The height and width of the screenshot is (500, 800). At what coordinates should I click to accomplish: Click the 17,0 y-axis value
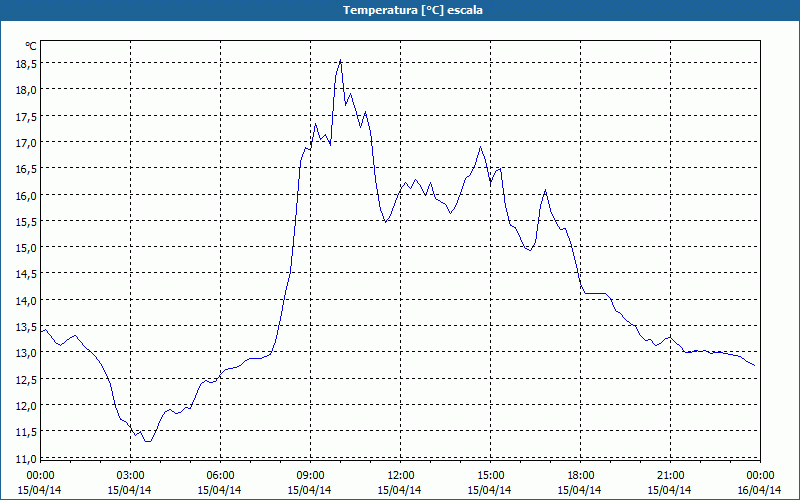click(x=25, y=143)
